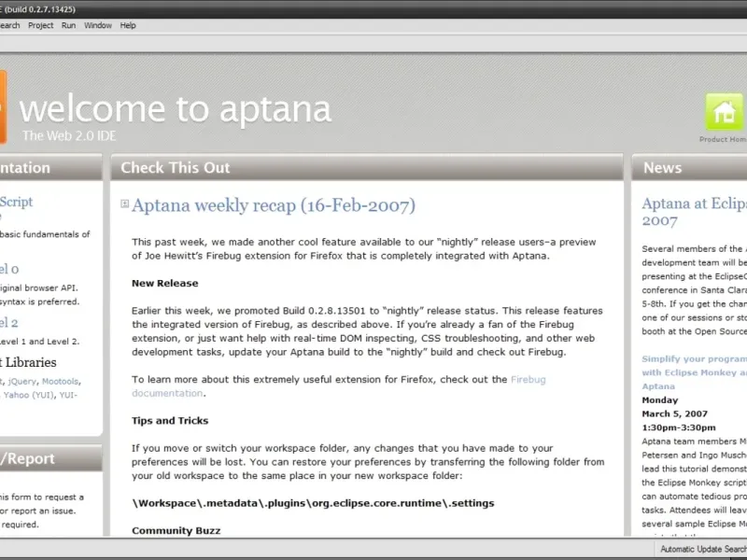Click the Community Buzz subheading
Image resolution: width=747 pixels, height=560 pixels.
(176, 530)
